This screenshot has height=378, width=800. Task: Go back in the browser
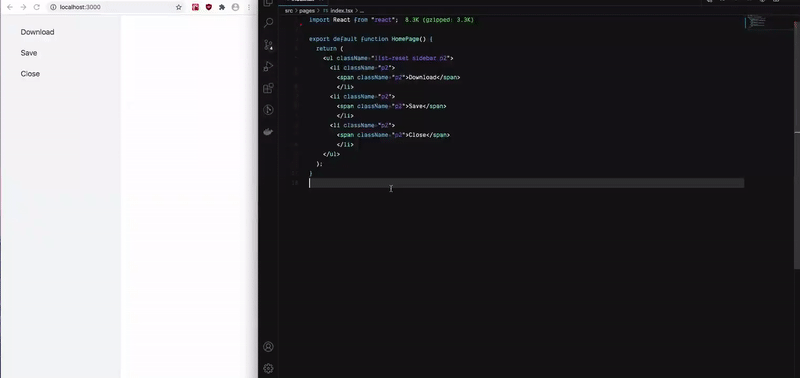coord(10,7)
